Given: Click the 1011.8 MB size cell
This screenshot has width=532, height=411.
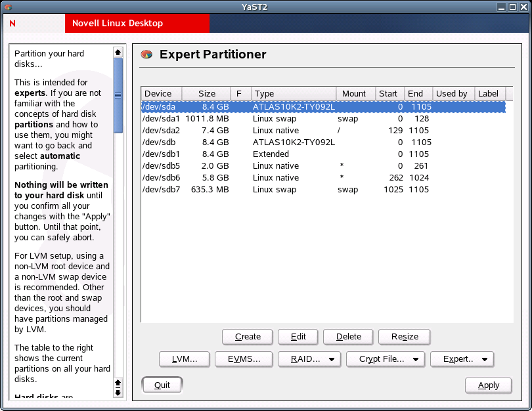Looking at the screenshot, I should [x=207, y=119].
